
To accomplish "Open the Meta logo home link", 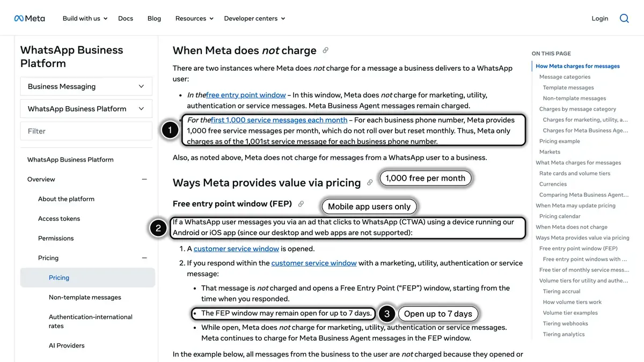I will pos(30,18).
